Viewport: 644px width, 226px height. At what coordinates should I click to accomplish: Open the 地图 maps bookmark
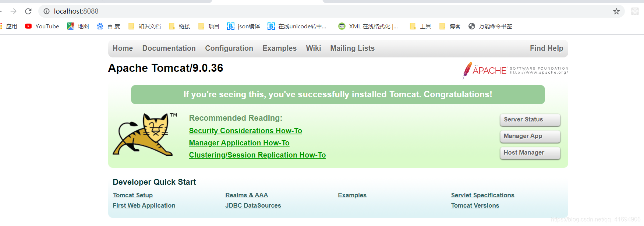point(78,26)
